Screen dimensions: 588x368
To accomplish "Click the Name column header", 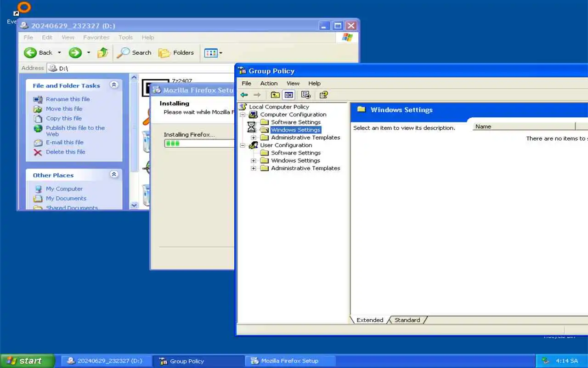I will click(524, 126).
